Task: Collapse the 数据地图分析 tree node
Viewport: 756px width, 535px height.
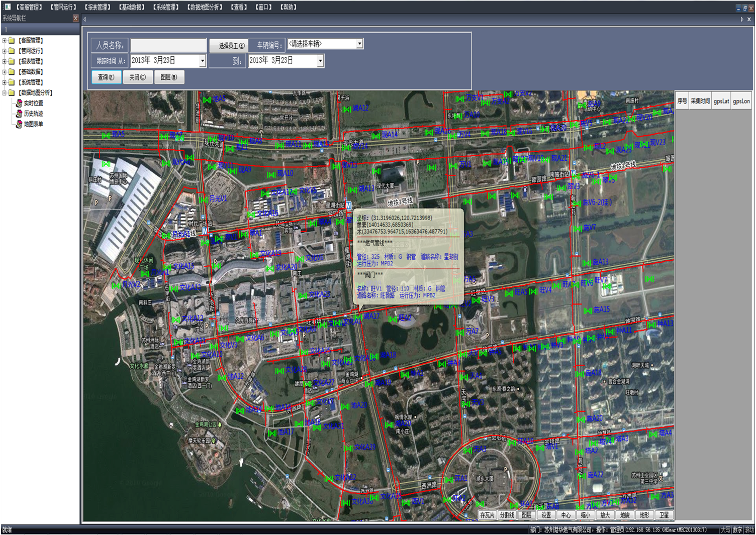Action: tap(5, 93)
